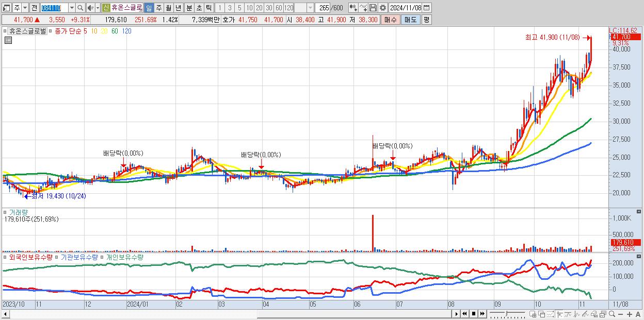
Task: Select monthly 월 chart period
Action: (x=169, y=8)
